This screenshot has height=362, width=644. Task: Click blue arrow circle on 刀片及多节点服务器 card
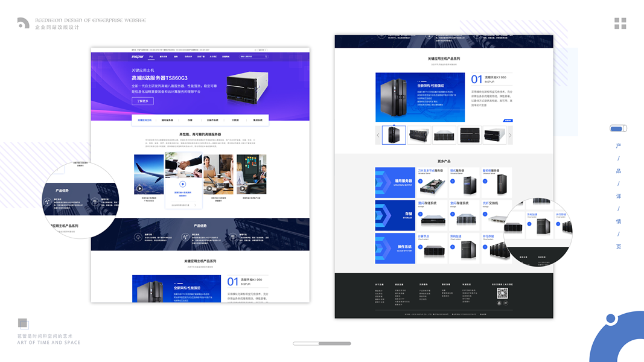420,181
